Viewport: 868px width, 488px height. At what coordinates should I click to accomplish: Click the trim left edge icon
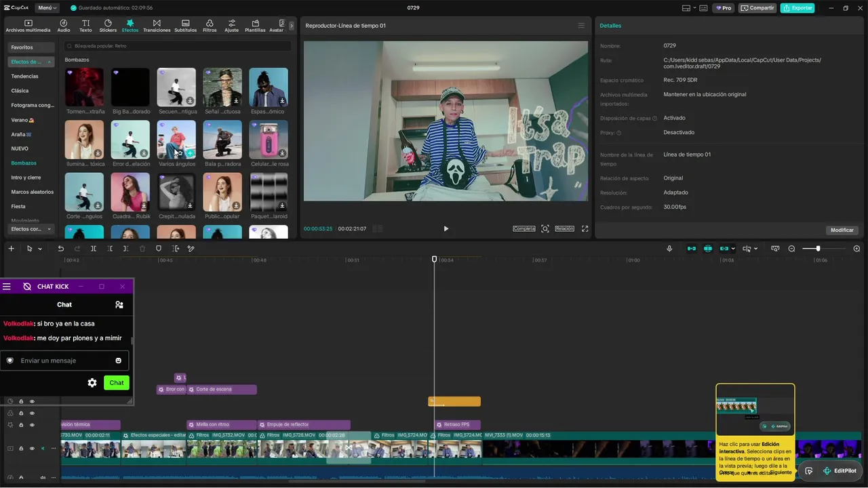coord(110,249)
